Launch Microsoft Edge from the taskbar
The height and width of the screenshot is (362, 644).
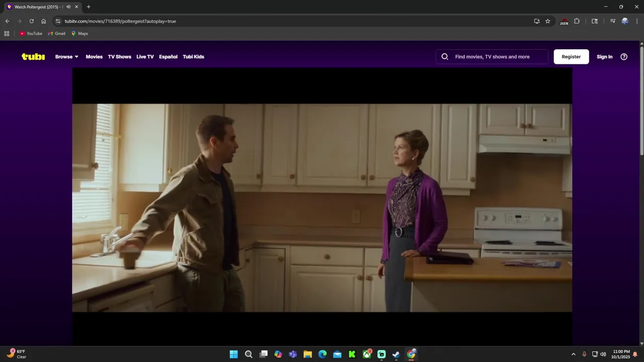pos(323,354)
